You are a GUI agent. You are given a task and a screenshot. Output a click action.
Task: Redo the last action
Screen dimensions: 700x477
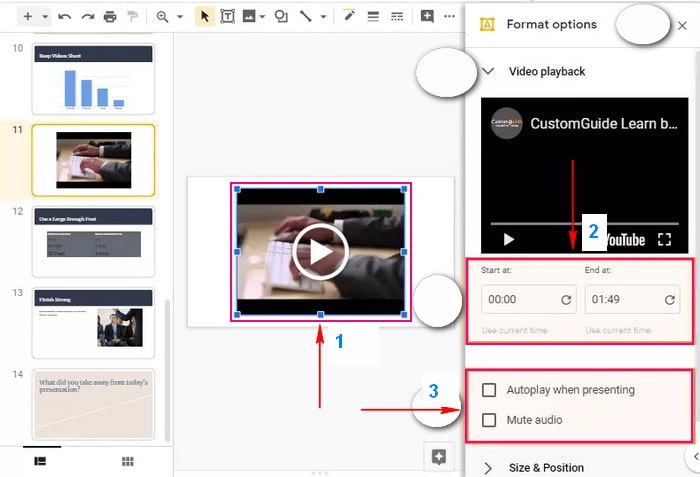click(88, 17)
